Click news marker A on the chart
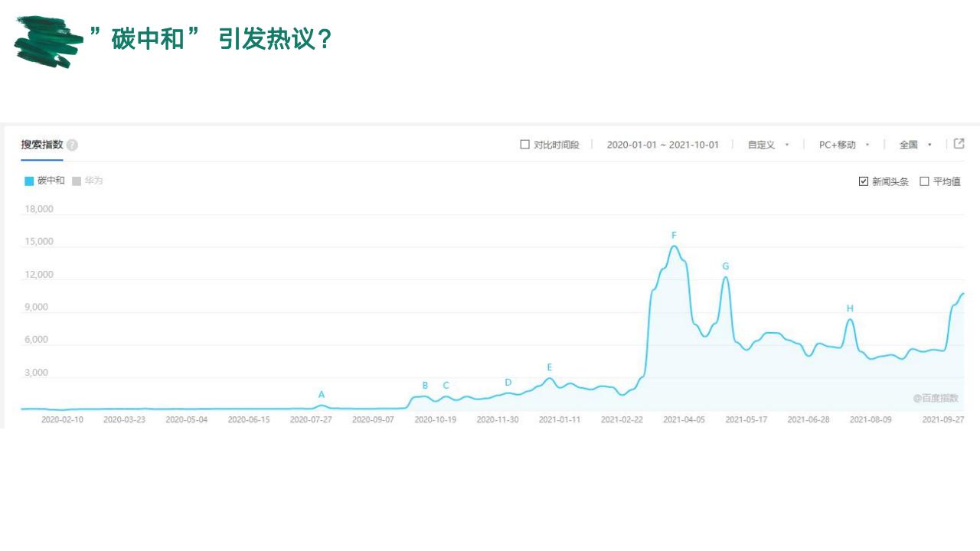The height and width of the screenshot is (551, 980). 322,395
